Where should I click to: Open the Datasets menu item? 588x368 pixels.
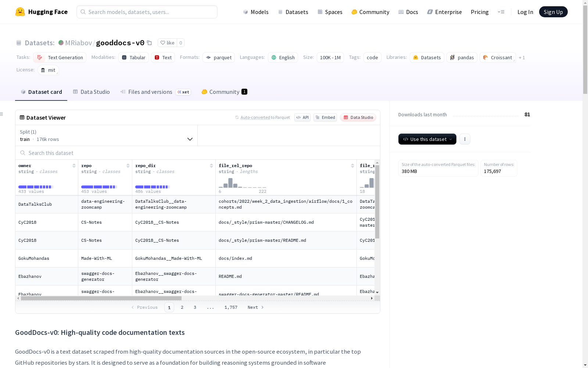pyautogui.click(x=293, y=12)
